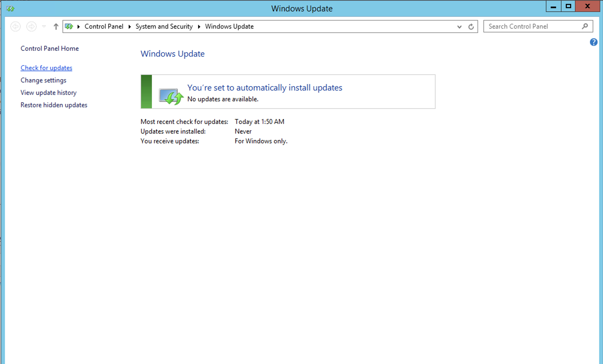This screenshot has width=603, height=364.
Task: Click "For Windows only." value
Action: [x=261, y=141]
